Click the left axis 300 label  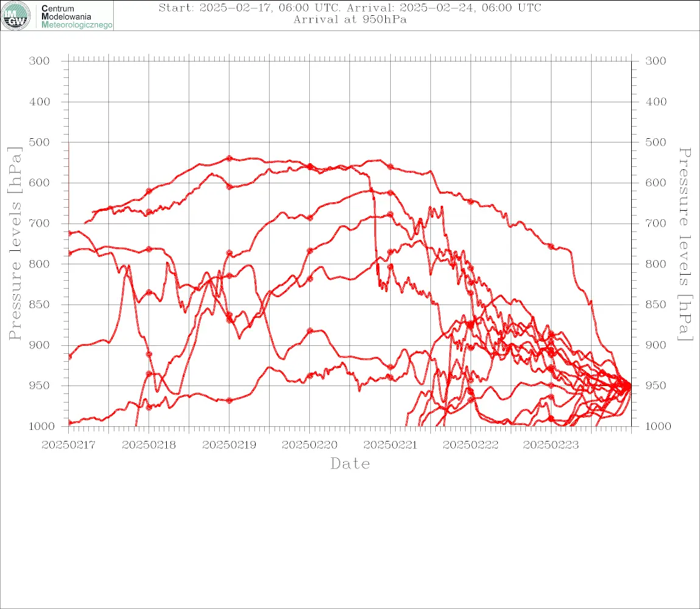[x=40, y=61]
